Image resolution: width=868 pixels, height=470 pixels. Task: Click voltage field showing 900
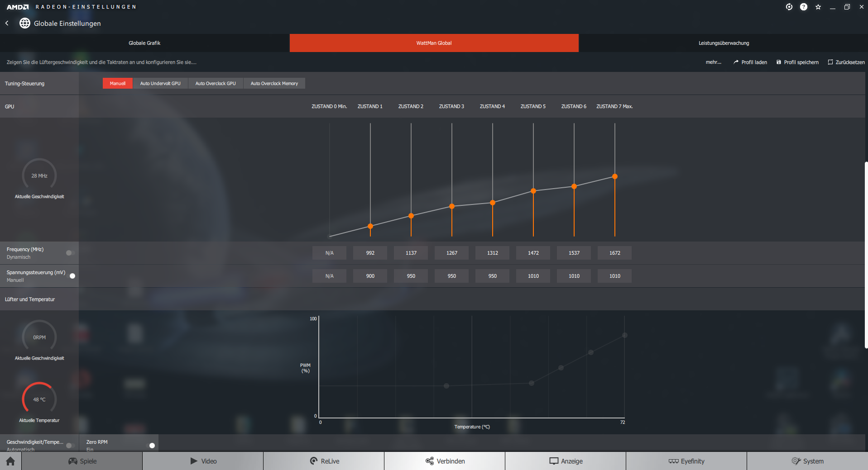point(370,276)
